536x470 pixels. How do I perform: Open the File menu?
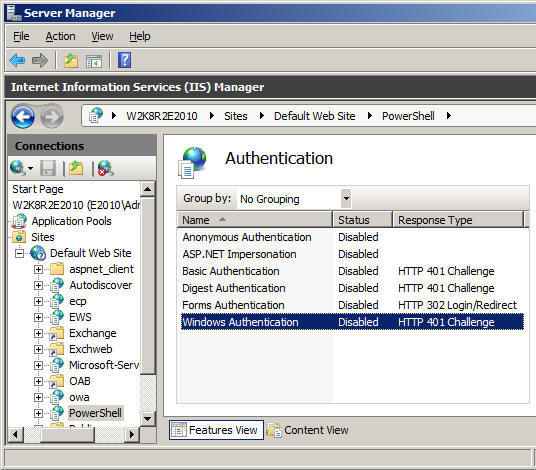(21, 36)
